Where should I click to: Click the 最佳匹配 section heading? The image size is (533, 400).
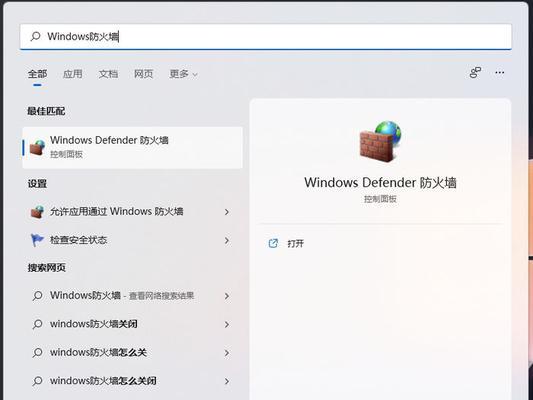coord(46,111)
